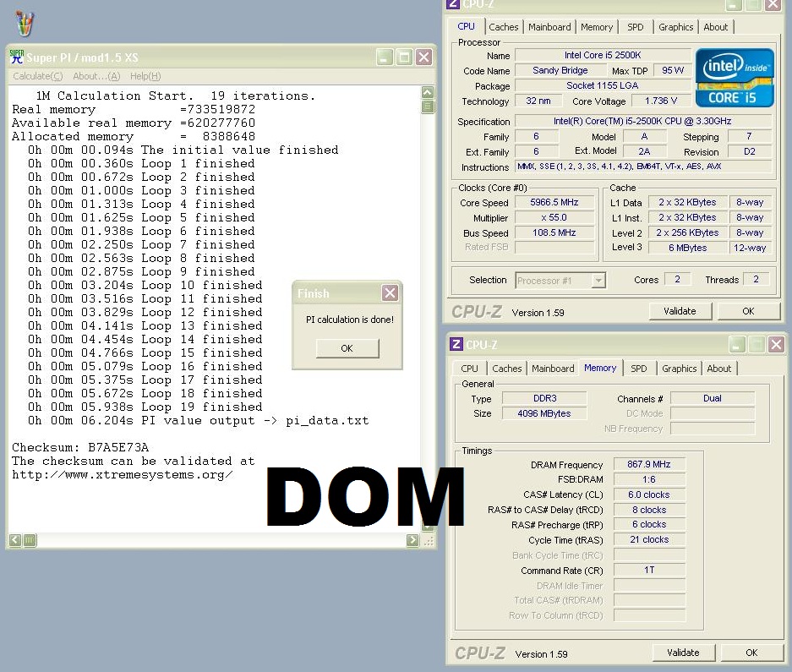Click the lower CPU-Z window Z icon
The width and height of the screenshot is (792, 672).
tap(456, 344)
